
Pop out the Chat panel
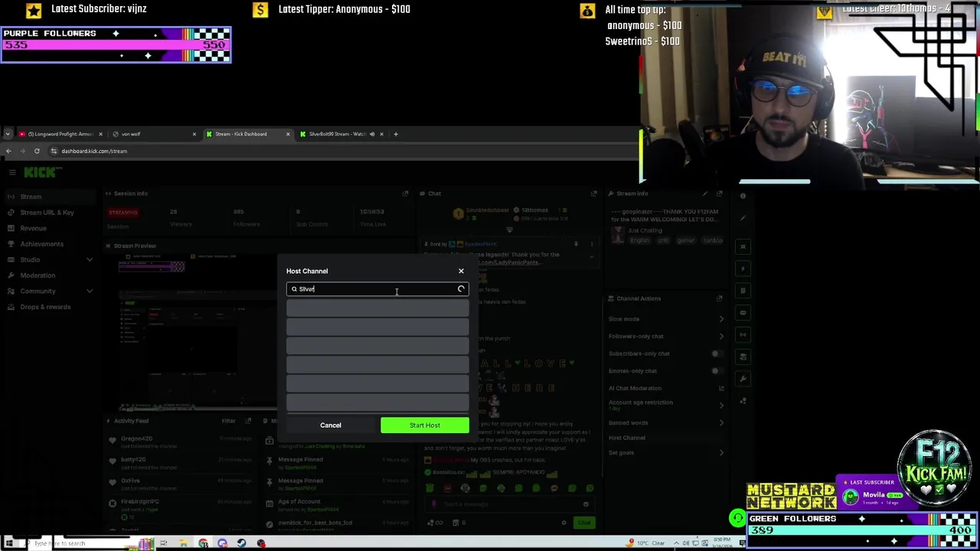(593, 194)
